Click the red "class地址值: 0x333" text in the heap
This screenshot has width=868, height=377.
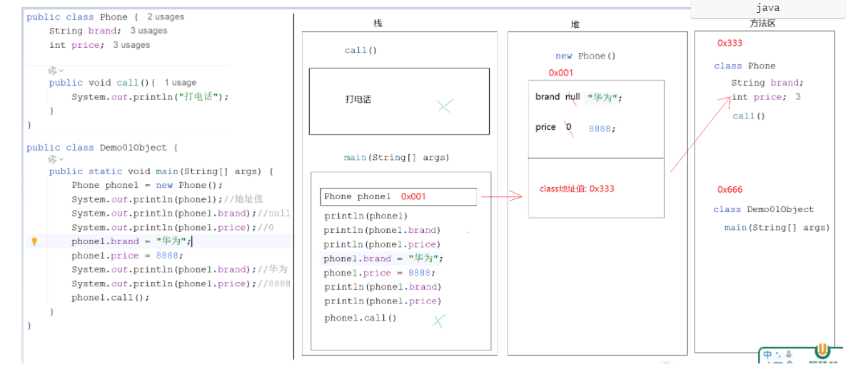point(576,188)
